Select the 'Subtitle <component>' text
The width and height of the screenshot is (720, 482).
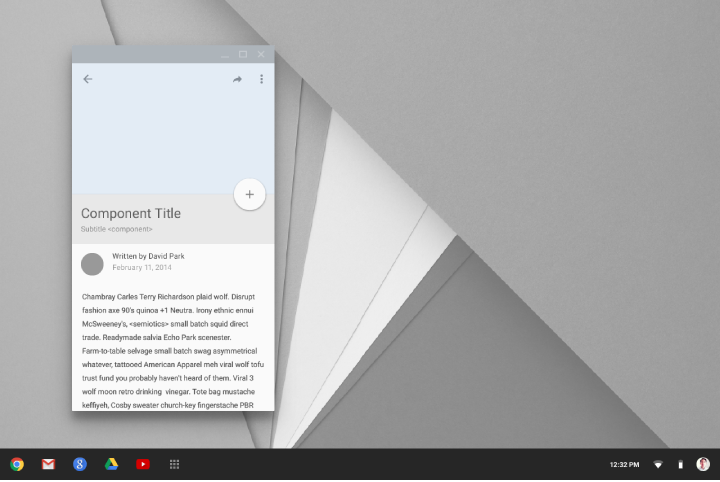(117, 229)
